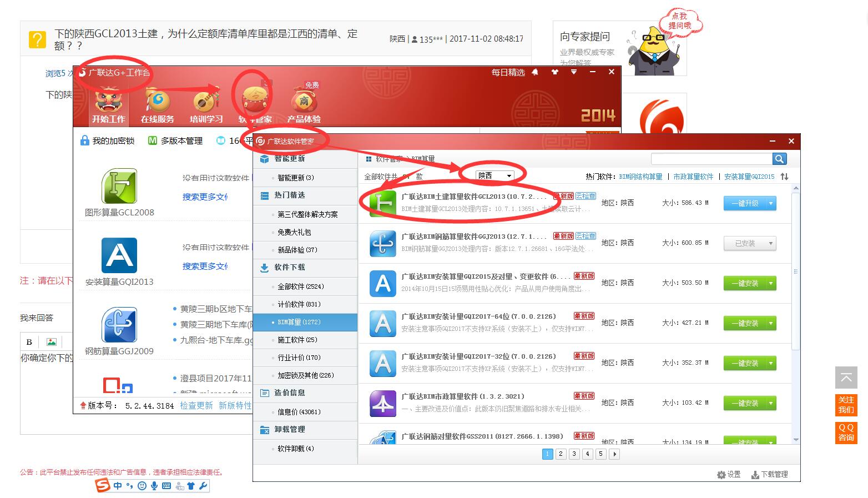This screenshot has width=868, height=498.
Task: Select 全部软件 (2524) sidebar entry
Action: (x=305, y=286)
